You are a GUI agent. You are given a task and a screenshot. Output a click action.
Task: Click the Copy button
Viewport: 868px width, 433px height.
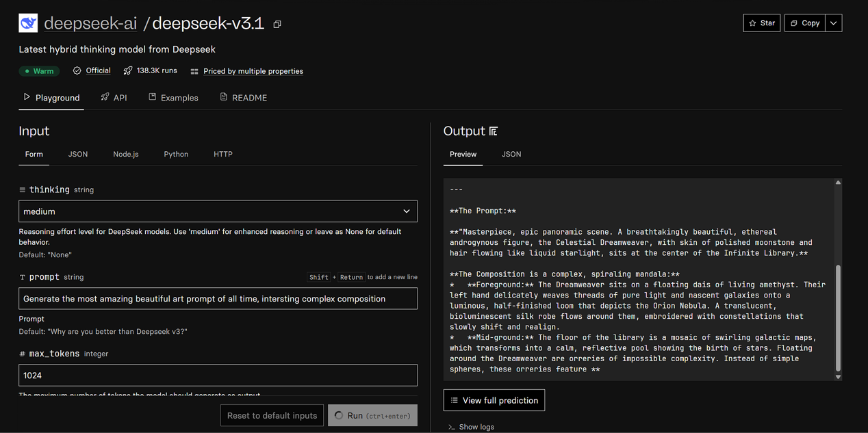(x=804, y=23)
